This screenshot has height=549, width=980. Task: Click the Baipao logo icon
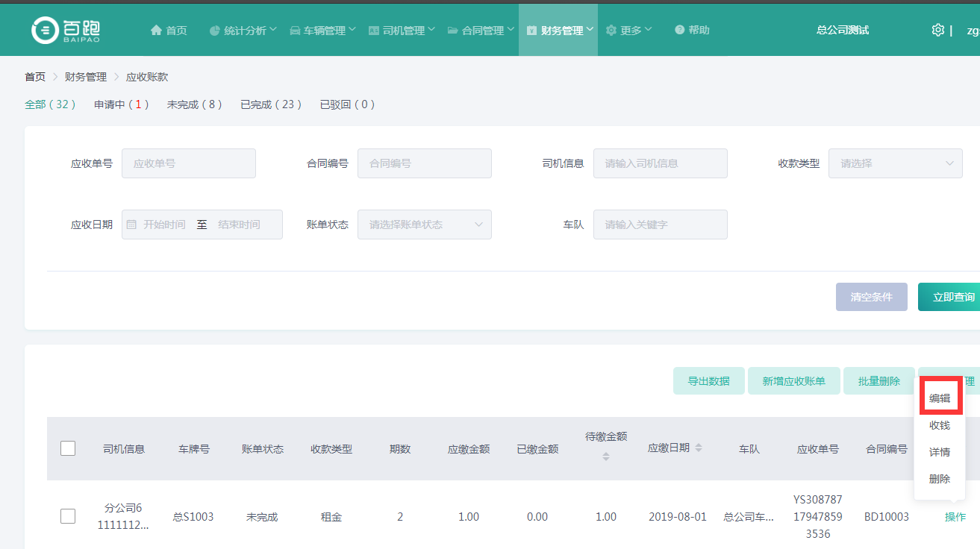[46, 30]
